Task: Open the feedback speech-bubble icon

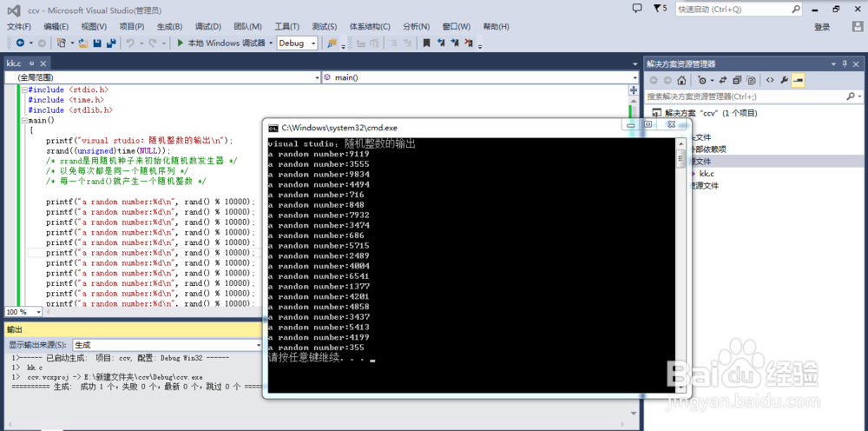Action: point(637,9)
